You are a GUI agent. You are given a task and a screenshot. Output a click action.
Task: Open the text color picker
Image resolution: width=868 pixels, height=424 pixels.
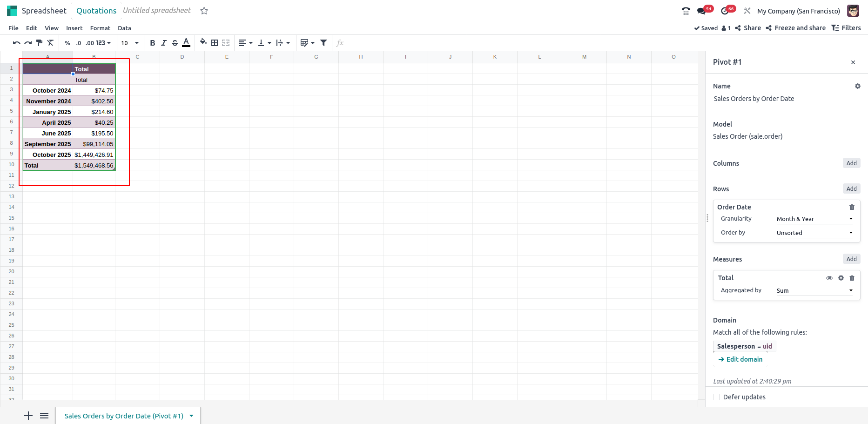point(186,43)
